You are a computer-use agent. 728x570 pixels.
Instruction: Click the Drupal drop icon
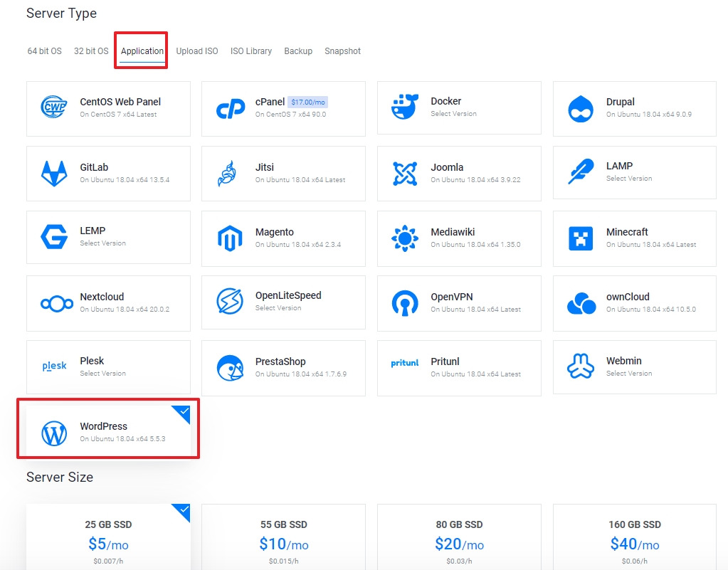(x=581, y=109)
